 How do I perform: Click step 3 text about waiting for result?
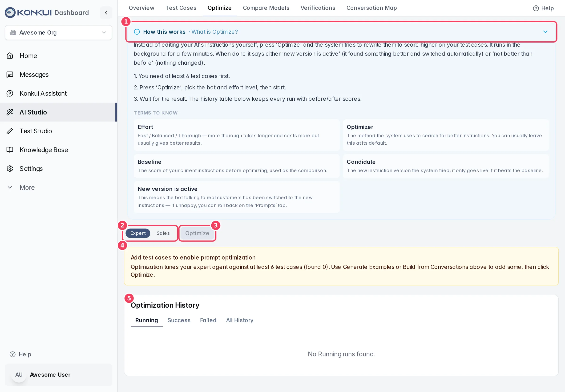(248, 99)
